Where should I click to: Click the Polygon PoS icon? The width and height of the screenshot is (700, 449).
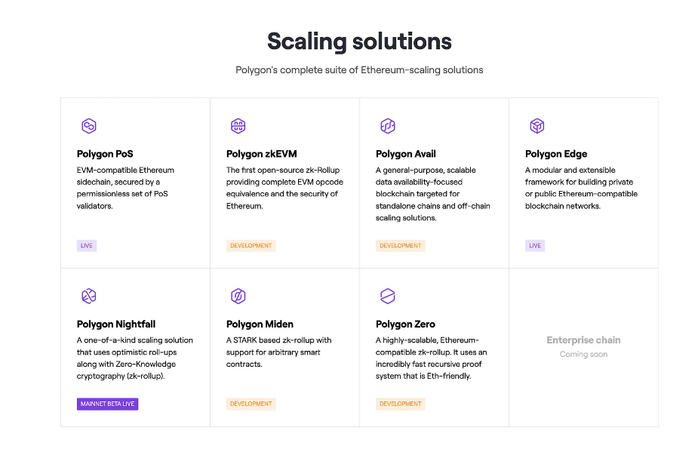(x=88, y=126)
